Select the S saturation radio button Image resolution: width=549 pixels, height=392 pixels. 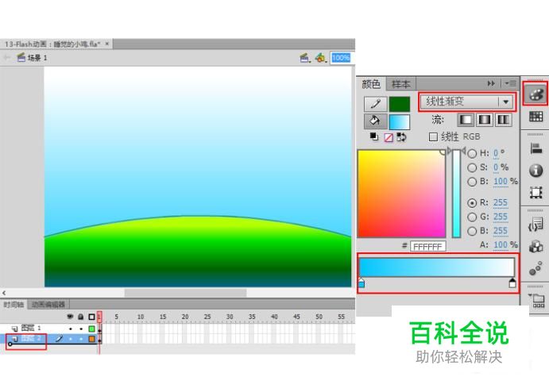(472, 167)
